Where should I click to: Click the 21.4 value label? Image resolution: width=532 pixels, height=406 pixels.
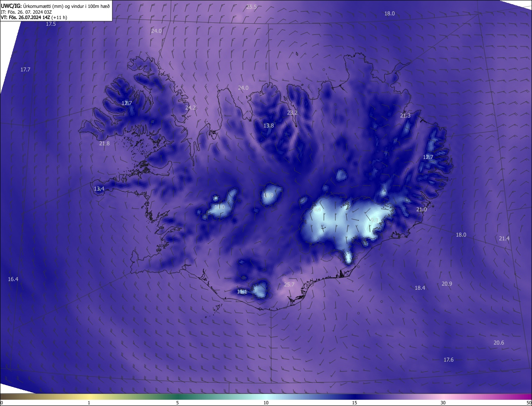pos(504,238)
